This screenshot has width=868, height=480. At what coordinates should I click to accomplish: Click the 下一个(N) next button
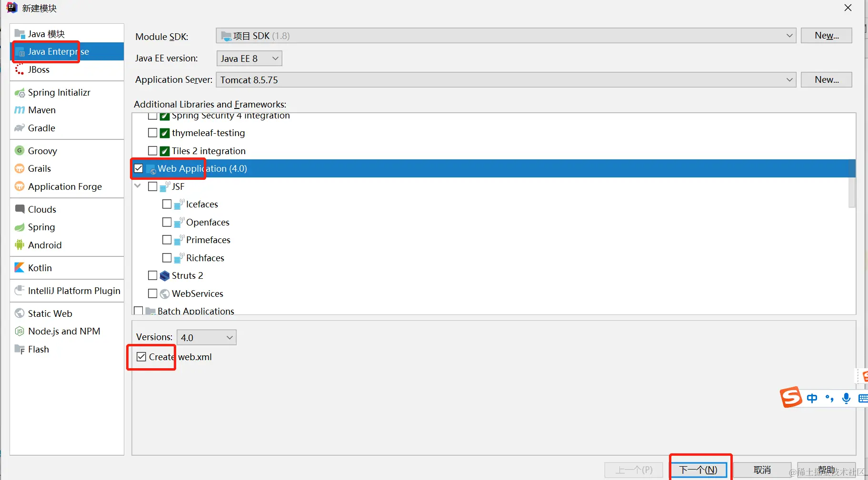(x=698, y=470)
